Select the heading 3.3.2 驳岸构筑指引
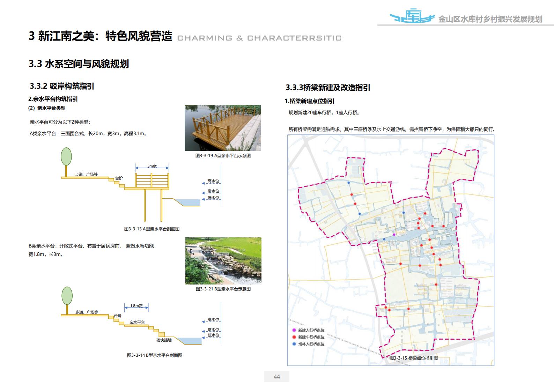 pos(62,86)
